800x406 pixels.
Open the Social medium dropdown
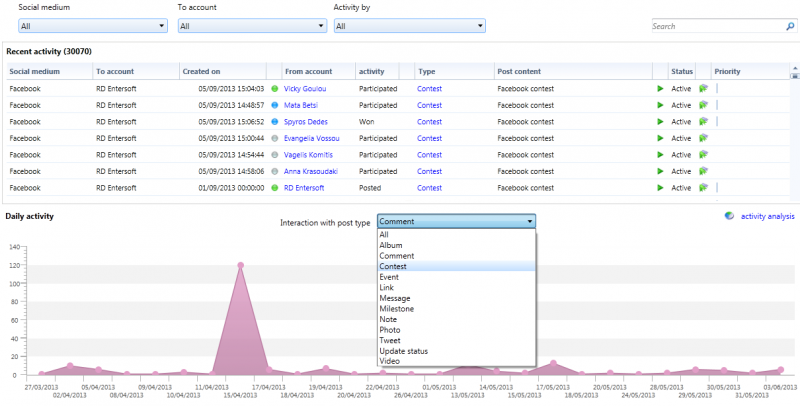coord(93,26)
